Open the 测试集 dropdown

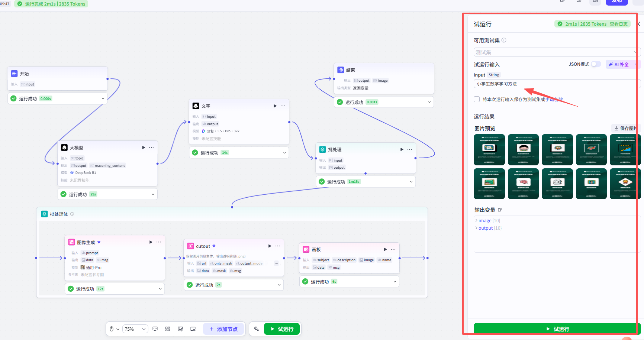tap(557, 52)
